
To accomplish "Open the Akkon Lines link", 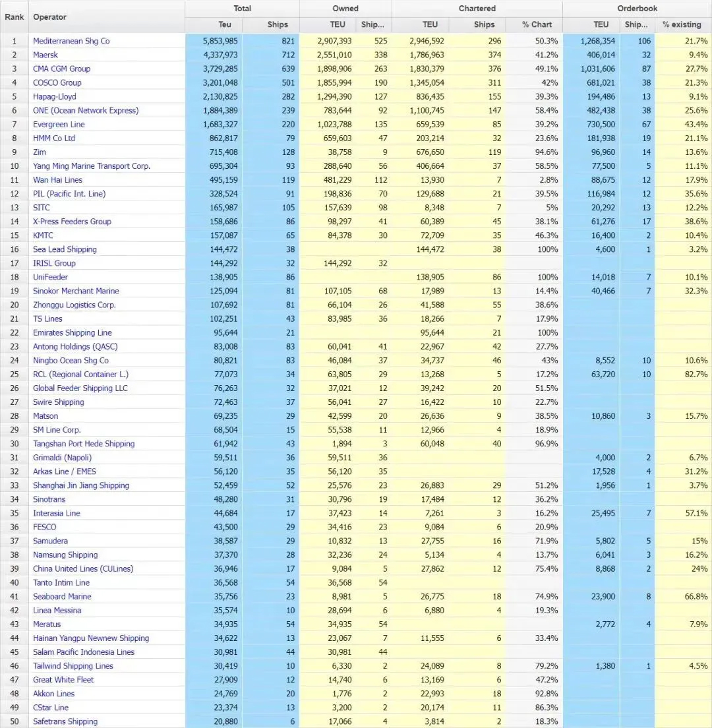I will click(x=53, y=694).
